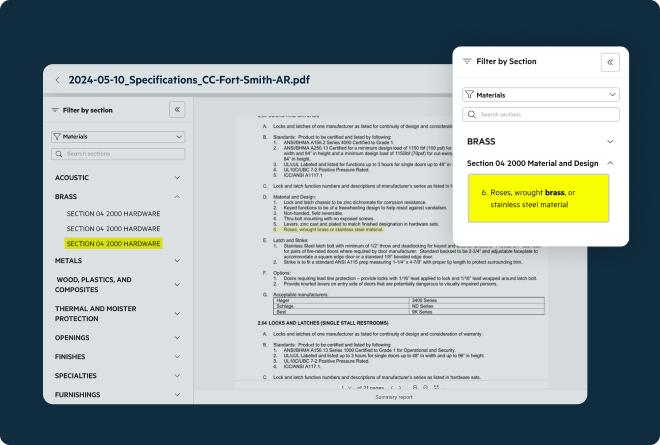
Task: Click the filter lines icon in the popup header
Action: click(466, 62)
